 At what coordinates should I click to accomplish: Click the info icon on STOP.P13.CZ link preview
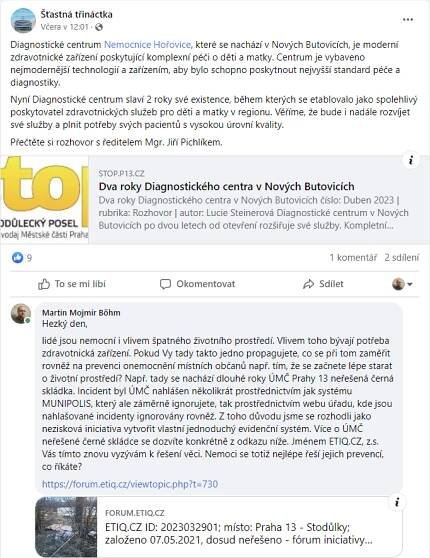[x=411, y=160]
